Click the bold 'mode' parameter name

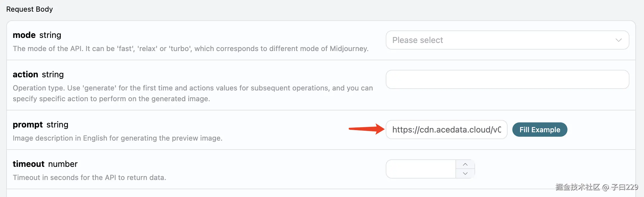[24, 35]
